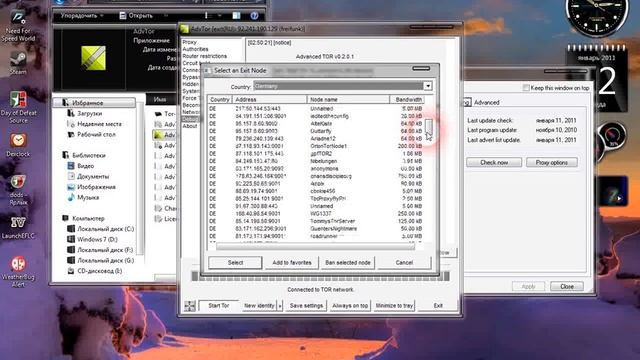Screen dimensions: 640x360
Task: Select About in AdvTor settings list
Action: [189, 126]
